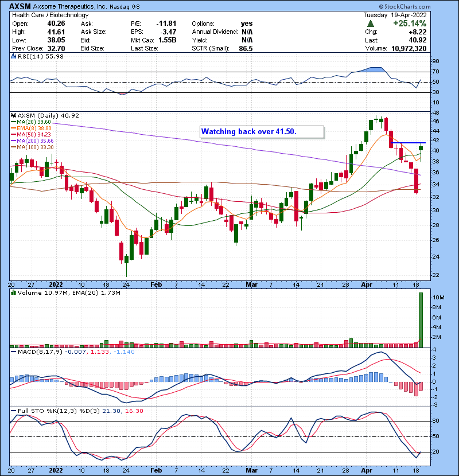The image size is (459, 476).
Task: Click the Health Care / Biotechnology sector label
Action: [50, 15]
